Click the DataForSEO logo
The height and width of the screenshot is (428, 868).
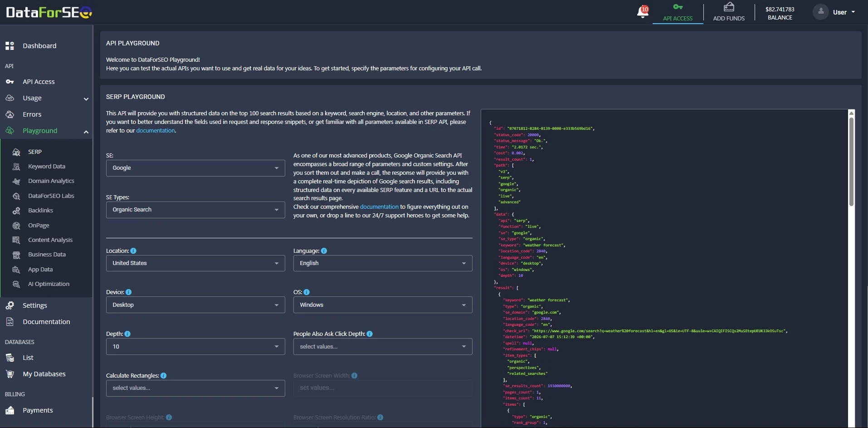pos(49,12)
